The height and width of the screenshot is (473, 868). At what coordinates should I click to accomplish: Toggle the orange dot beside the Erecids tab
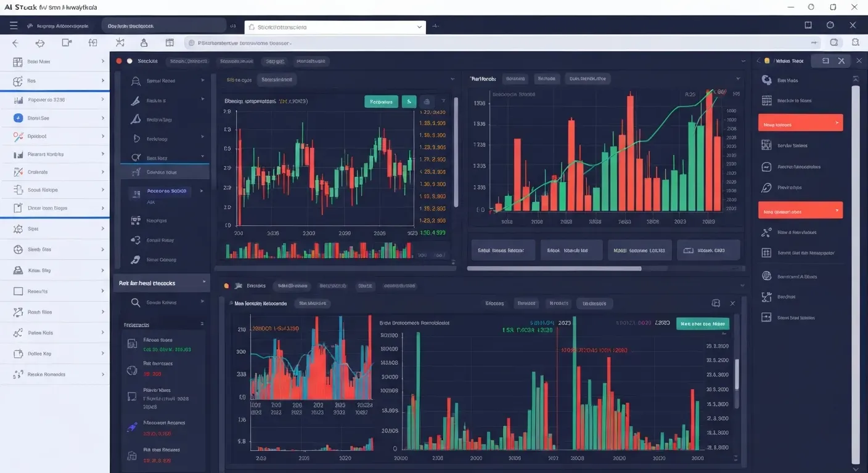226,286
